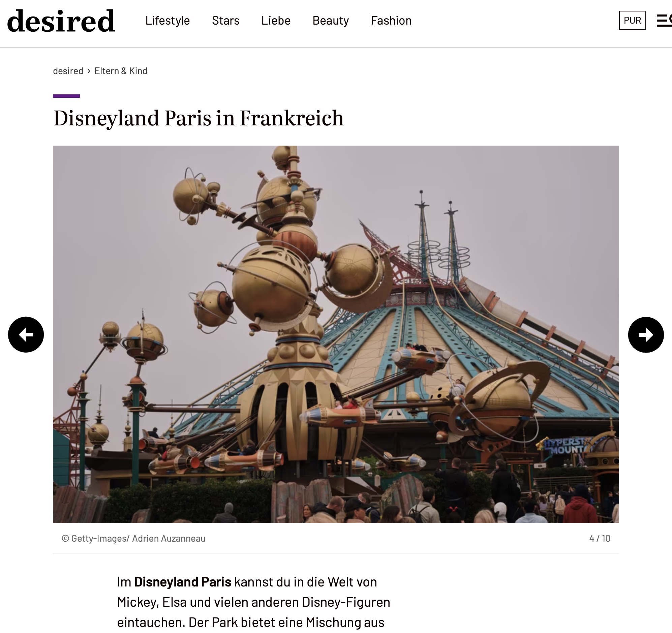Open the Stars menu section
This screenshot has height=633, width=672.
pyautogui.click(x=226, y=21)
